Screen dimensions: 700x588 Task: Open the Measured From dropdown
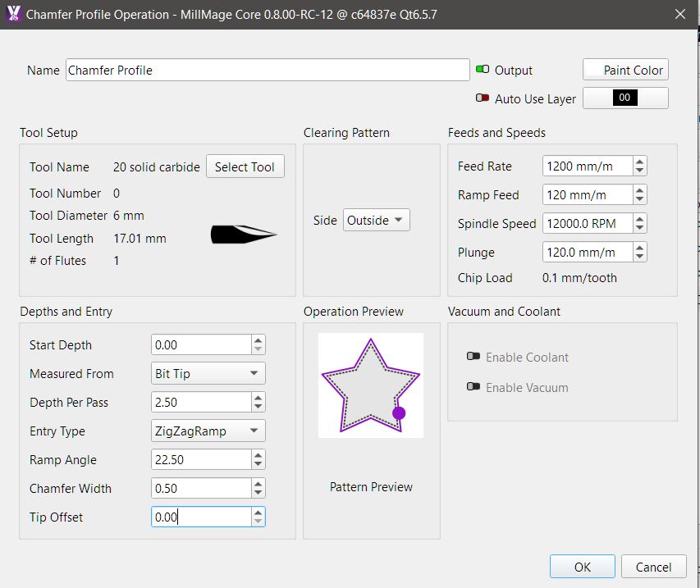point(208,374)
